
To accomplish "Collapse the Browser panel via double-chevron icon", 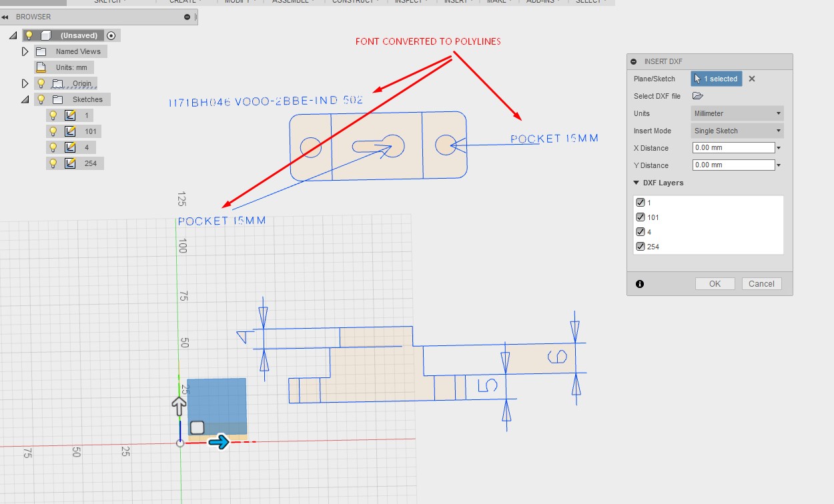I will click(x=7, y=15).
